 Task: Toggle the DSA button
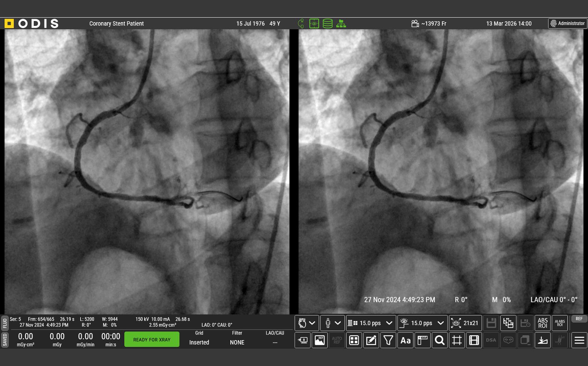[491, 340]
